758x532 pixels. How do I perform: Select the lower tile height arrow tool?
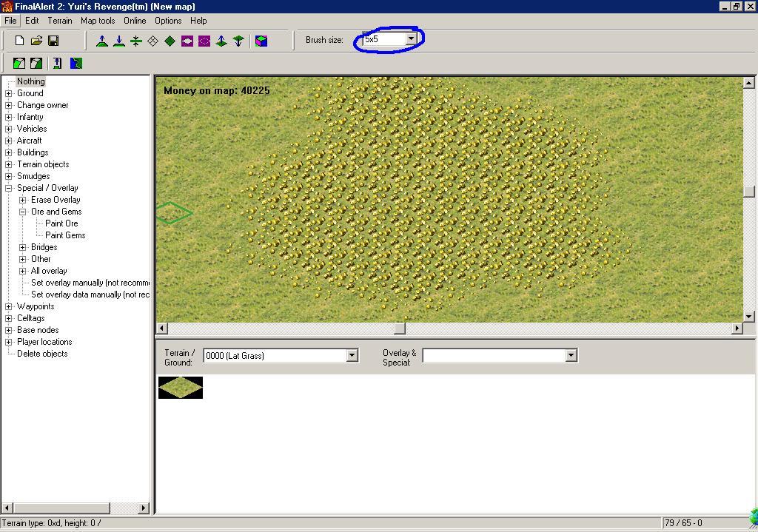(x=237, y=41)
